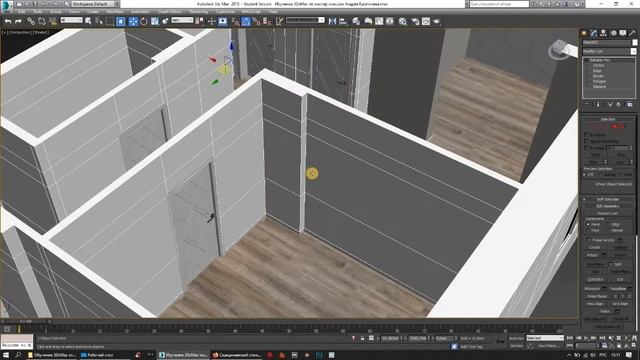Click the Mirror tool icon
640x360 pixels.
click(x=332, y=21)
